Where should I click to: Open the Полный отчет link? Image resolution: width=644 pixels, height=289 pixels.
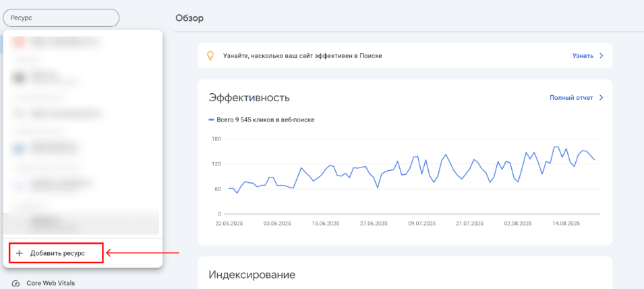point(571,98)
